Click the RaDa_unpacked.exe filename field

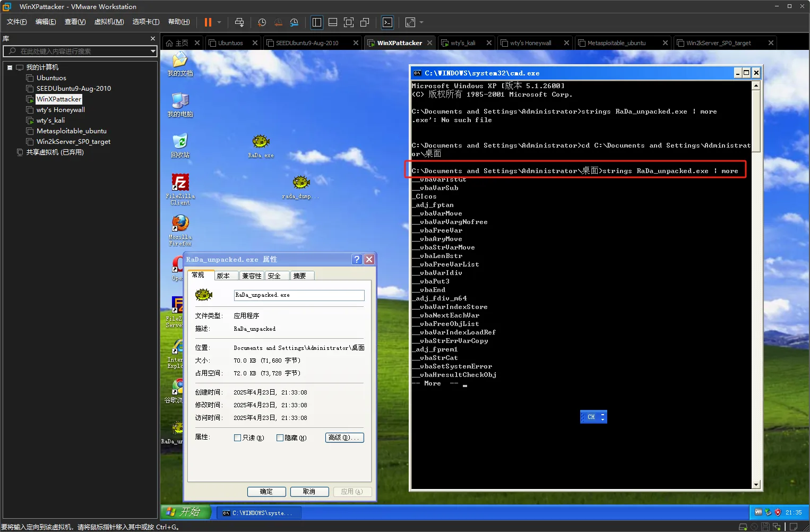coord(299,295)
